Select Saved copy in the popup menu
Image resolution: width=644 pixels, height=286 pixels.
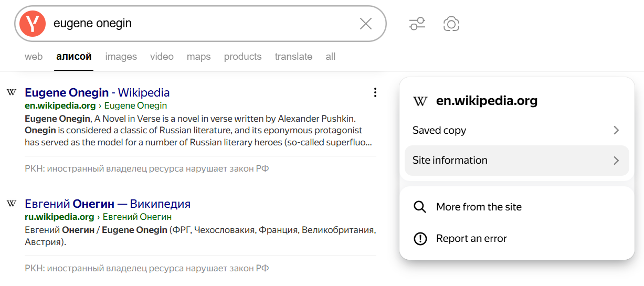point(517,130)
